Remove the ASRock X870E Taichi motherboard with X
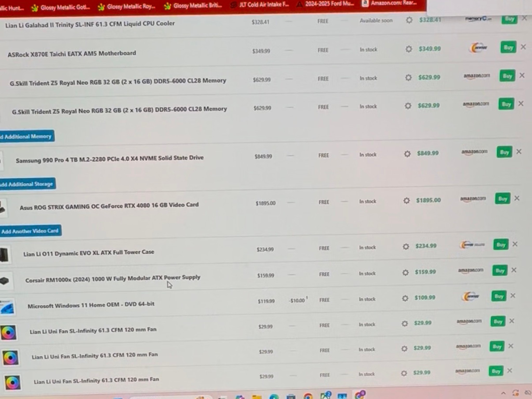 coord(523,47)
